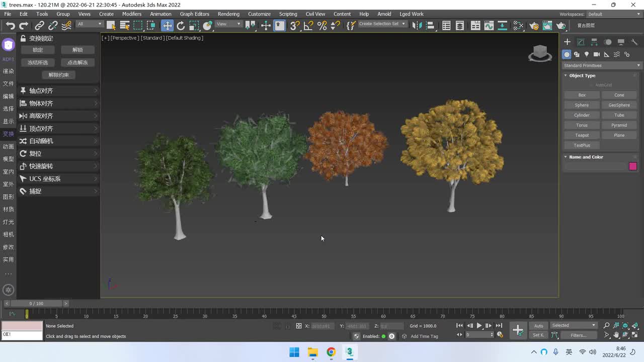This screenshot has width=644, height=362.
Task: Switch to the Modify panel tab icon
Action: click(581, 42)
